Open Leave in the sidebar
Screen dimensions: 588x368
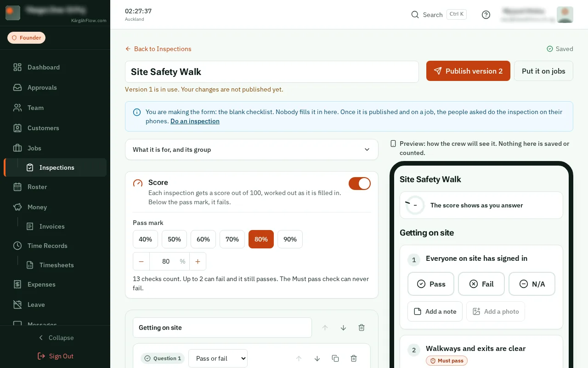55,305
